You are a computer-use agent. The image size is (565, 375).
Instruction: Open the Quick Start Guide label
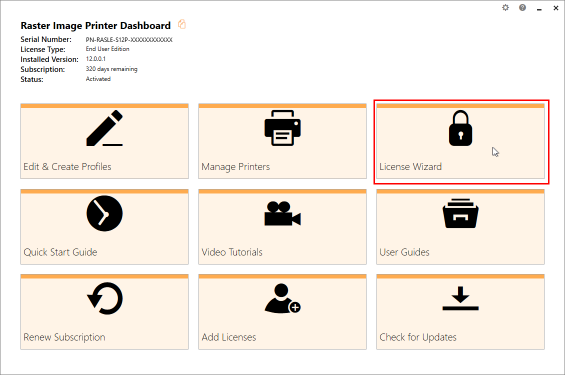(x=60, y=252)
